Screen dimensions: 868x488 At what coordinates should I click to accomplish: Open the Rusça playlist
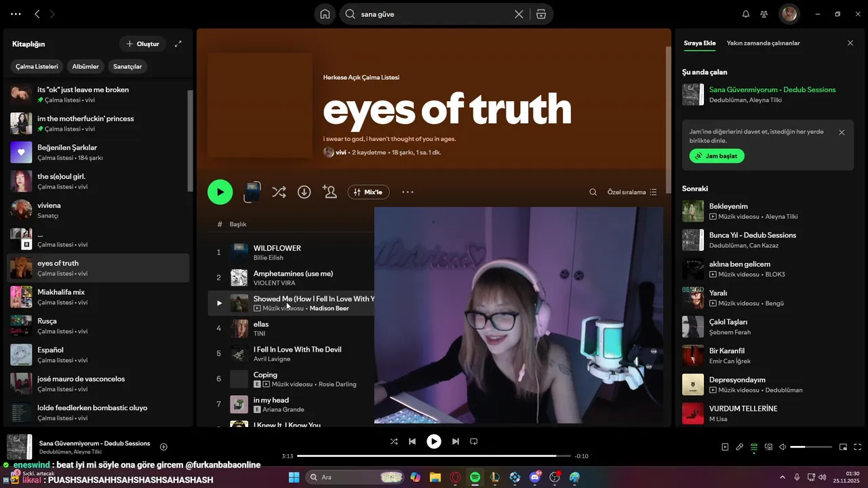pos(98,326)
